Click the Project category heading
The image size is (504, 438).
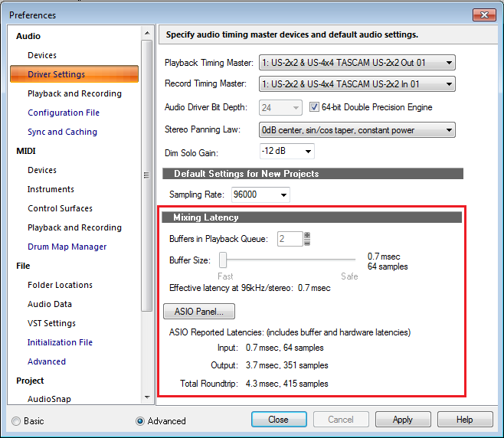click(30, 381)
